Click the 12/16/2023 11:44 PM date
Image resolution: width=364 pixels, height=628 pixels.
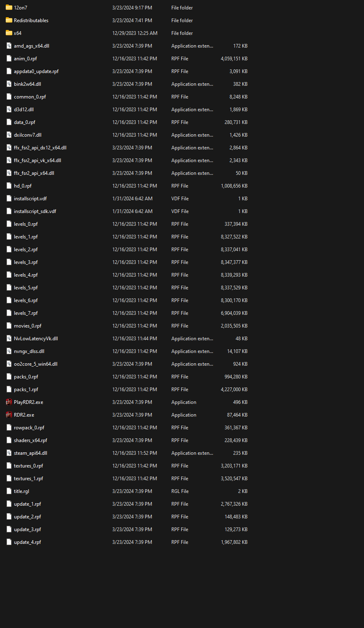click(x=135, y=339)
